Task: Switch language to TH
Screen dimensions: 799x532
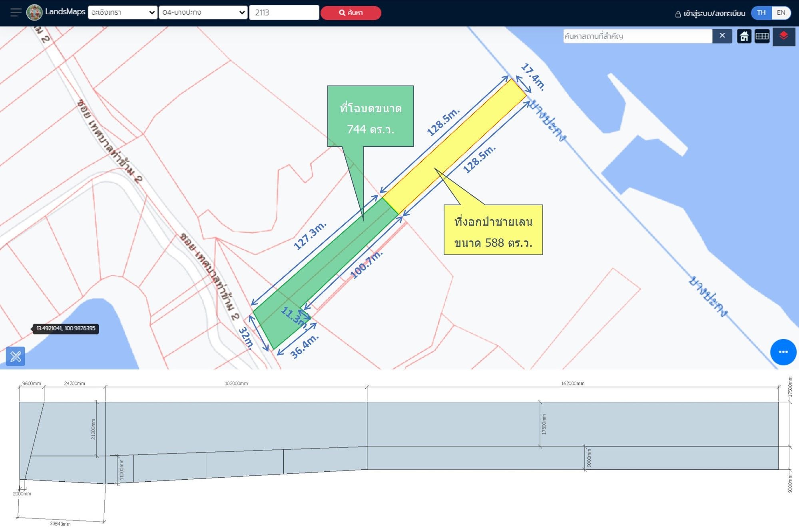Action: click(761, 13)
